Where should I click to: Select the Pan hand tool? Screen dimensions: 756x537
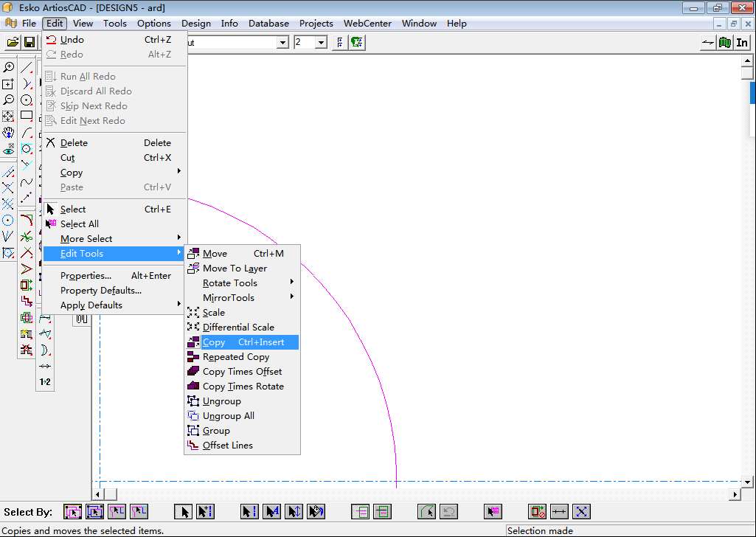8,133
